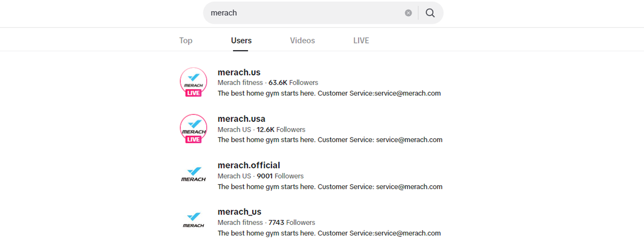644x243 pixels.
Task: Click the merach.official bio description
Action: (x=330, y=187)
